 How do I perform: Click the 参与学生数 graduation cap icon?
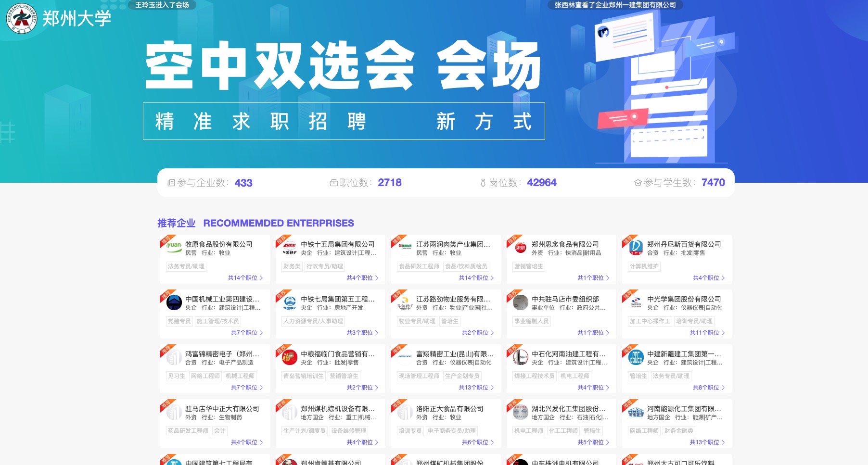pos(638,183)
